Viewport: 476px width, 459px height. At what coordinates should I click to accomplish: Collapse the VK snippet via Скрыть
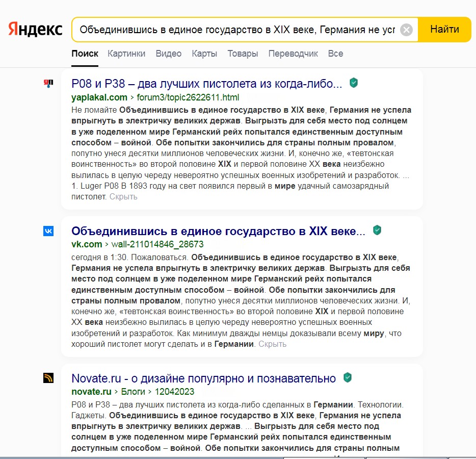(272, 344)
